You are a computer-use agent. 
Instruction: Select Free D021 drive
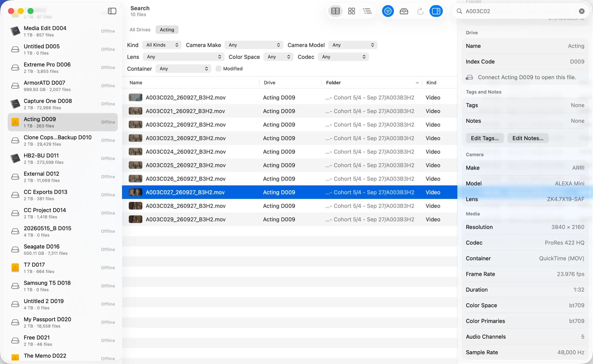[63, 341]
